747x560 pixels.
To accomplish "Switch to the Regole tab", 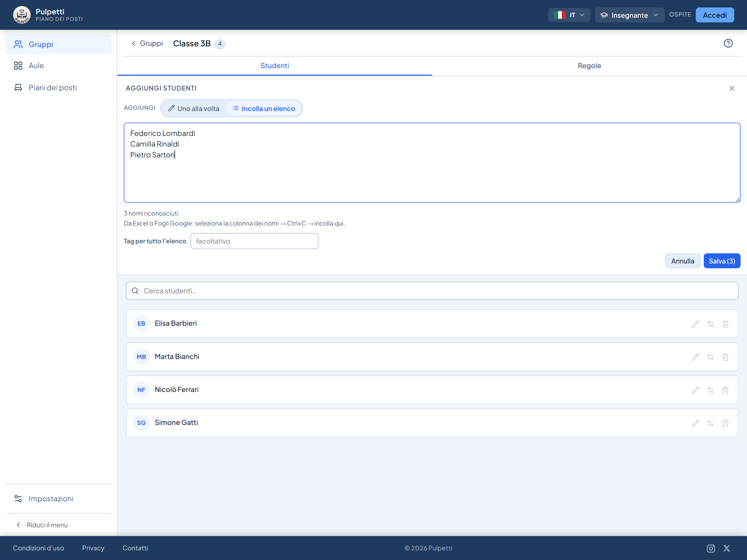I will tap(589, 66).
